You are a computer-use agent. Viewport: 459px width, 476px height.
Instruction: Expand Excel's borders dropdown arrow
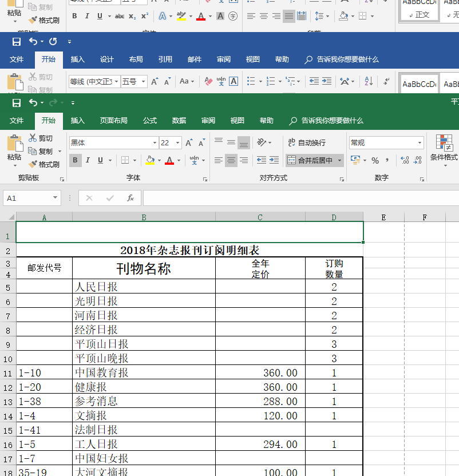pos(134,160)
